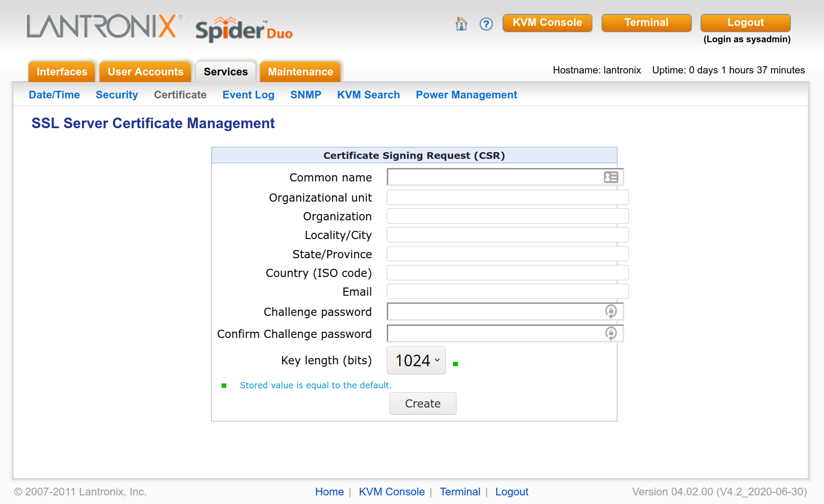Screen dimensions: 824x504
Task: Open the Certificate submenu
Action: pos(180,95)
